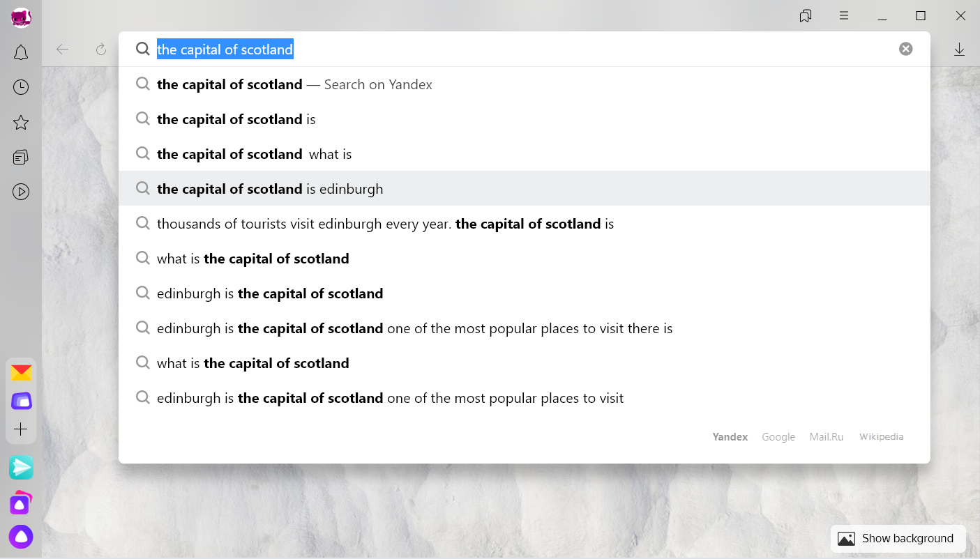Open the downloads arrow icon

tap(960, 49)
